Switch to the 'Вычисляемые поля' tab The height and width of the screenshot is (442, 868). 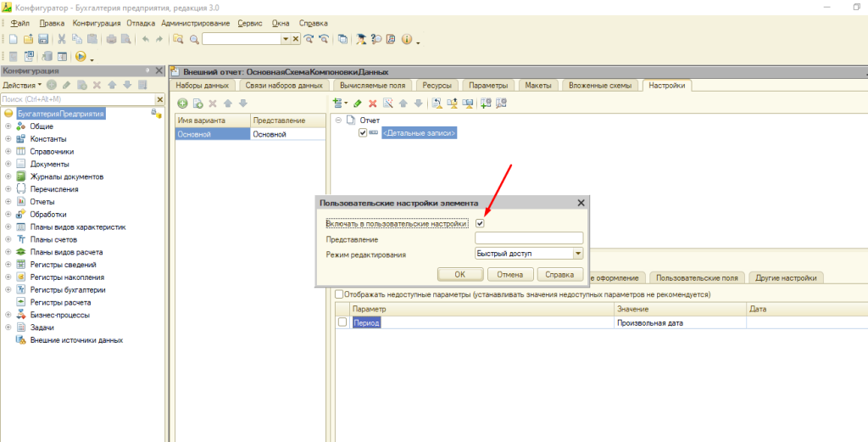(372, 86)
